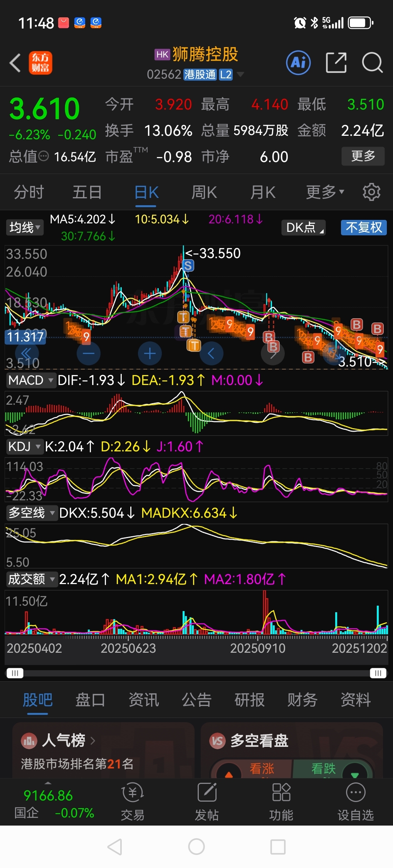393x868 pixels.
Task: Tap the chart zoom in plus button
Action: [x=150, y=353]
